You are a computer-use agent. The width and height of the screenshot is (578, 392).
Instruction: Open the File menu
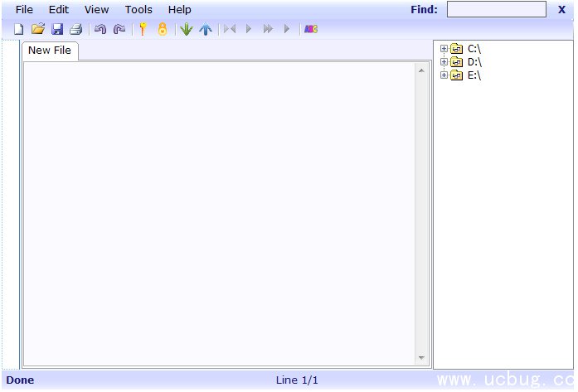[x=24, y=10]
